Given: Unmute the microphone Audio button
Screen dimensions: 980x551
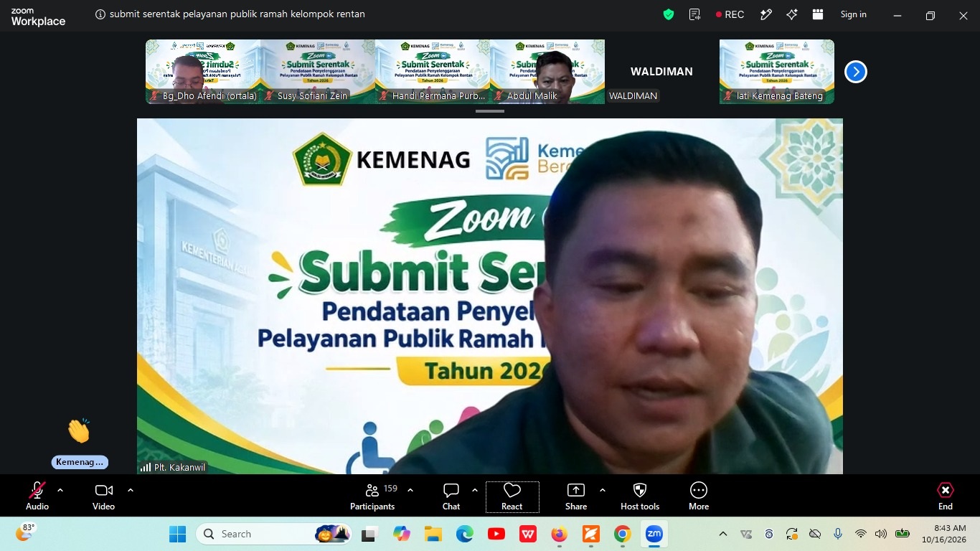Looking at the screenshot, I should [x=37, y=496].
